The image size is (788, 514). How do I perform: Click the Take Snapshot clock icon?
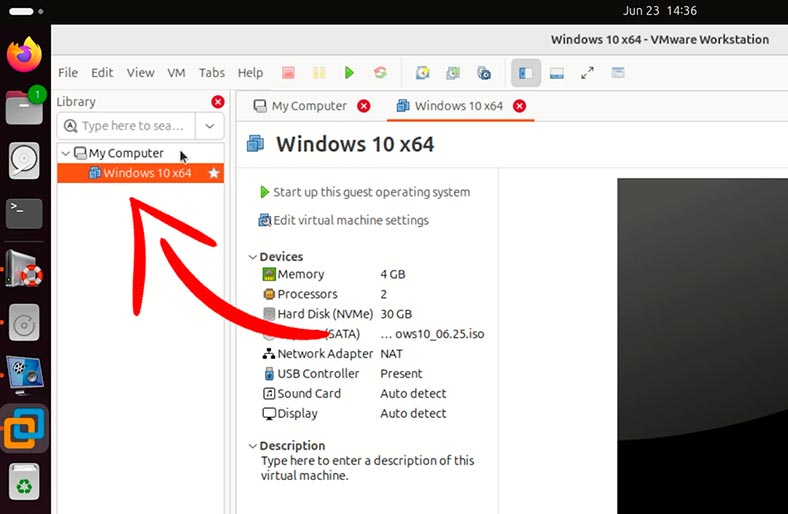[x=423, y=73]
